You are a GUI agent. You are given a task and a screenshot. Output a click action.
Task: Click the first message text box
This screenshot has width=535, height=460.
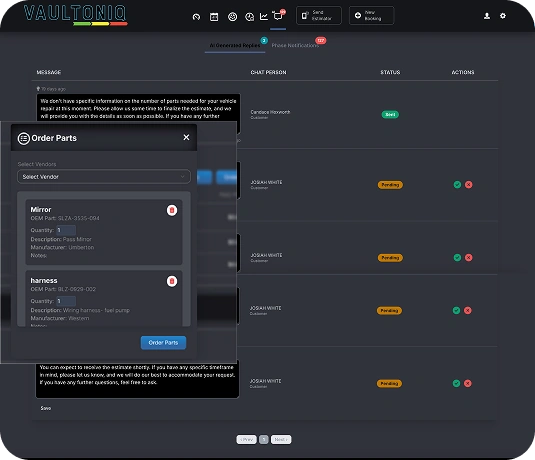[x=138, y=107]
